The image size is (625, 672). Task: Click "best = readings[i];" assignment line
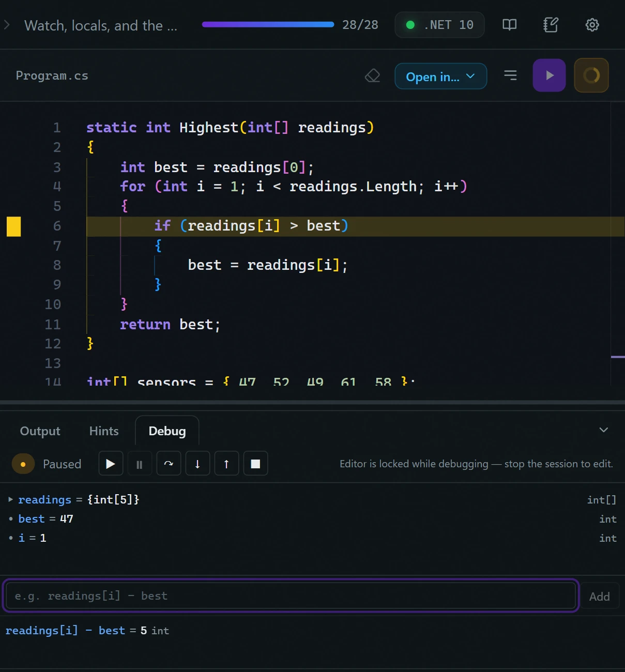pos(268,265)
